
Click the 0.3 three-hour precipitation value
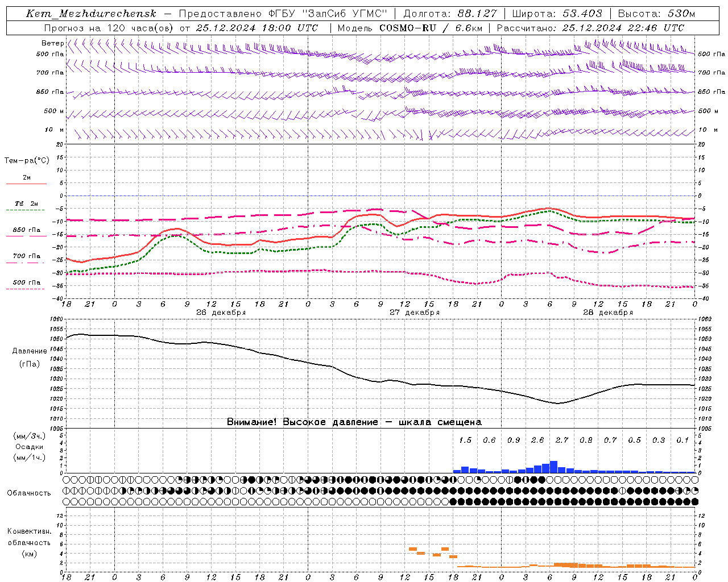(x=659, y=440)
